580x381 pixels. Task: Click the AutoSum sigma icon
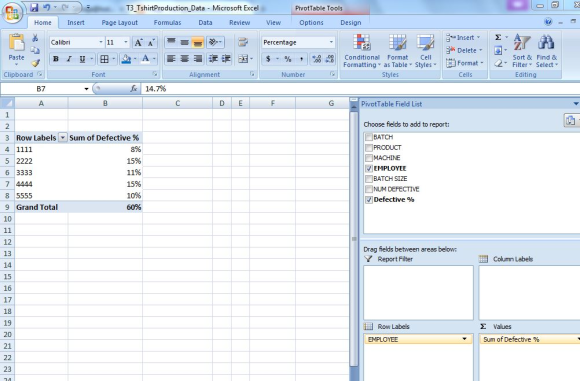coord(498,37)
